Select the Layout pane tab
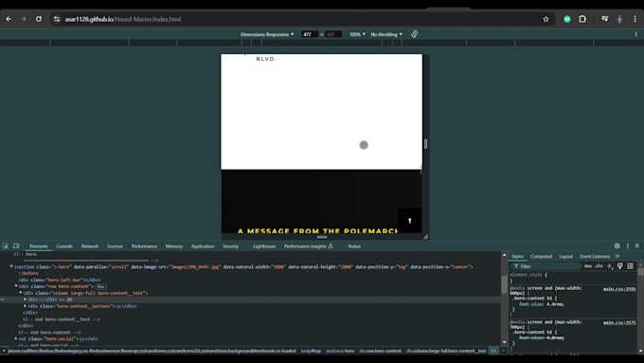The image size is (644, 363). (x=566, y=256)
